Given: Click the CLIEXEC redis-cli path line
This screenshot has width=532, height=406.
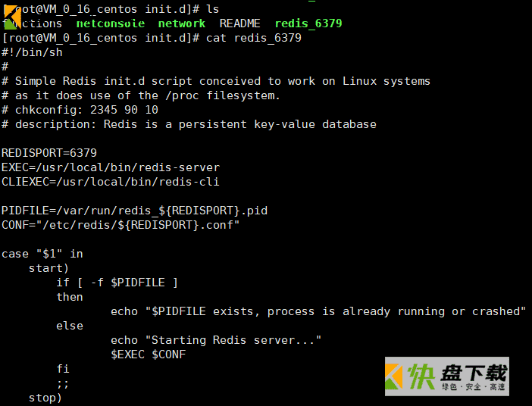Looking at the screenshot, I should (111, 182).
